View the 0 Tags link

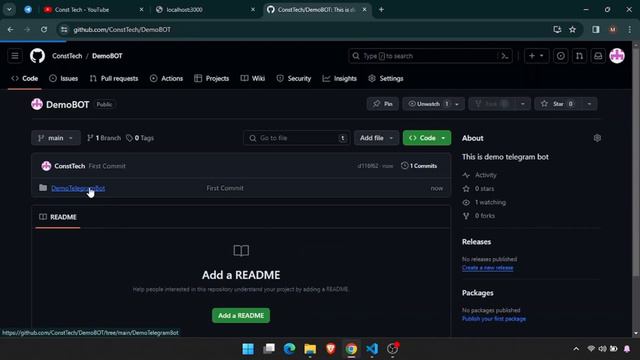click(x=140, y=138)
